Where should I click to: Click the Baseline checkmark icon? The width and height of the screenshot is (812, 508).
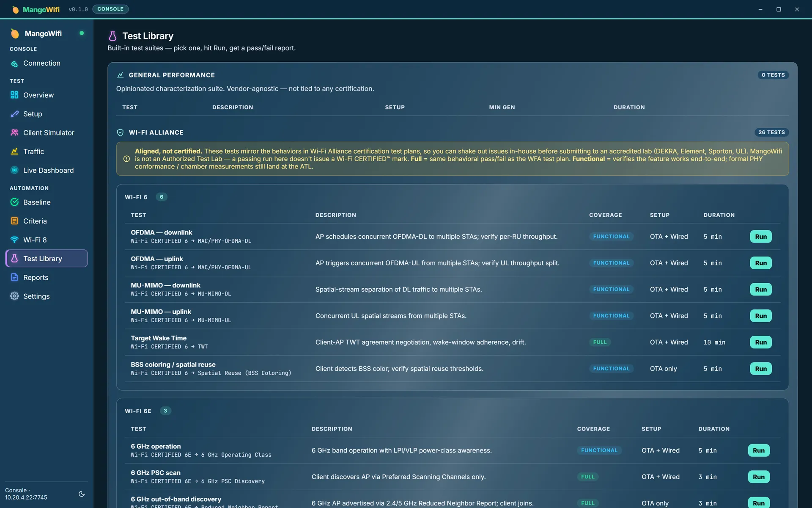coord(14,202)
